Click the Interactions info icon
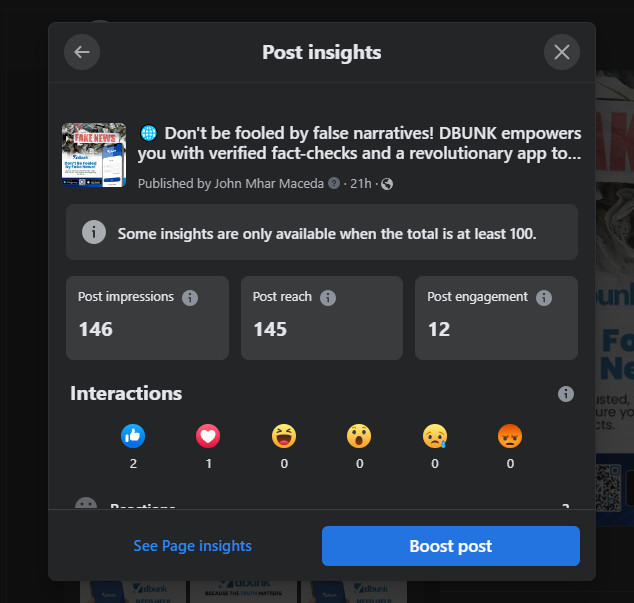 (x=566, y=394)
